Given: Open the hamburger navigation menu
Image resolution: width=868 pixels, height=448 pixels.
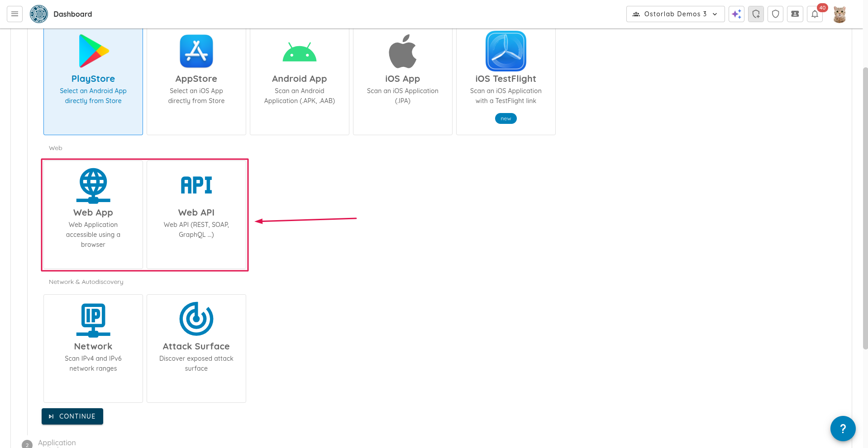Looking at the screenshot, I should coord(14,14).
